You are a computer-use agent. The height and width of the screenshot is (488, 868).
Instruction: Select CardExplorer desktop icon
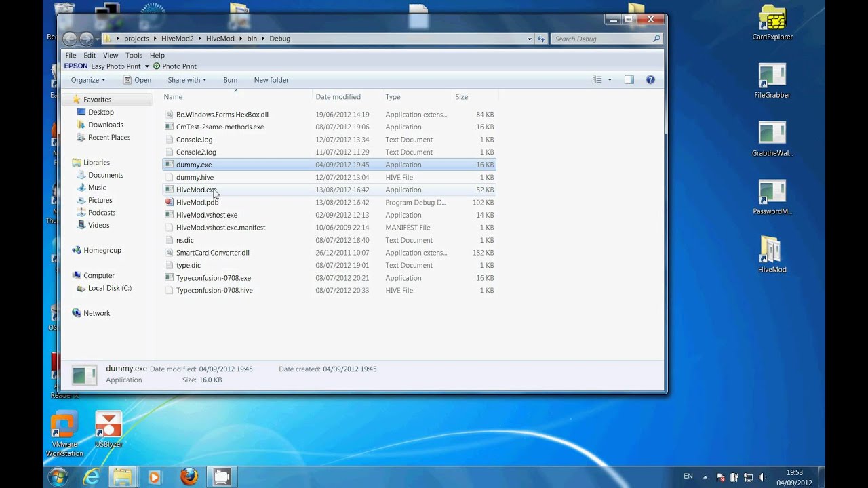pos(772,24)
